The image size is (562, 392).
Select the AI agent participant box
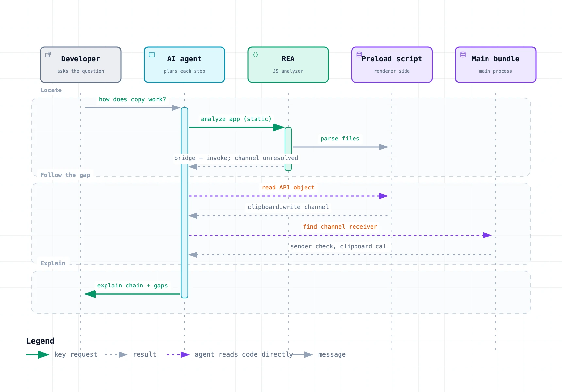pos(184,65)
